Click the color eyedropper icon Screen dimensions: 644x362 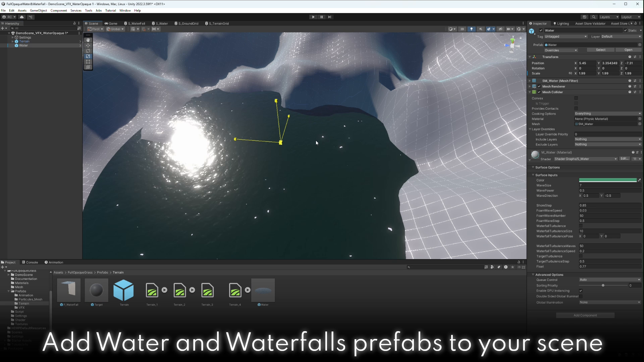pyautogui.click(x=639, y=180)
